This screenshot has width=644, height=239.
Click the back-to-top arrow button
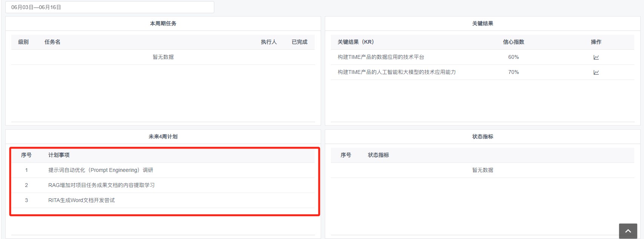pyautogui.click(x=628, y=231)
